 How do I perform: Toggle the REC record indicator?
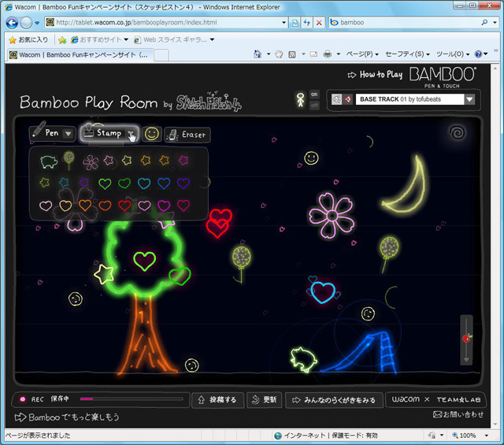[23, 399]
